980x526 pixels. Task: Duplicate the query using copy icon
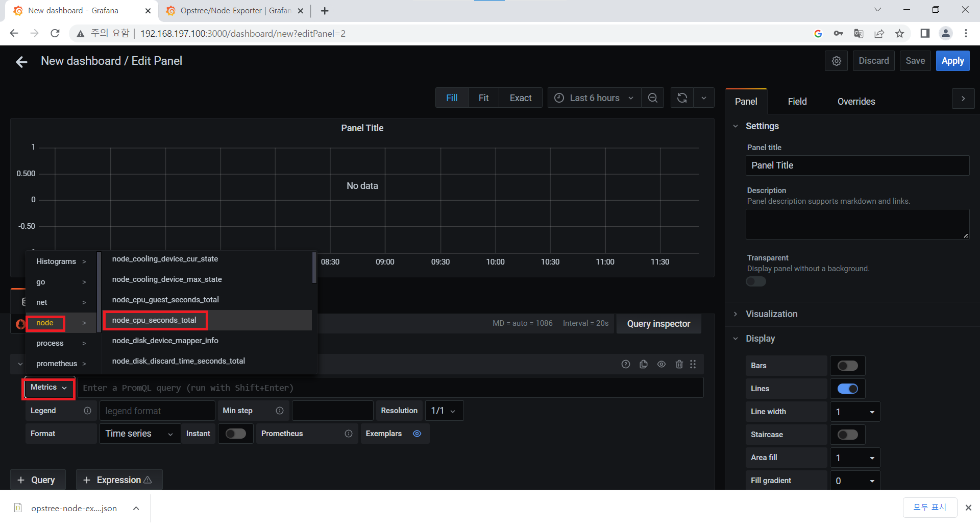click(644, 364)
